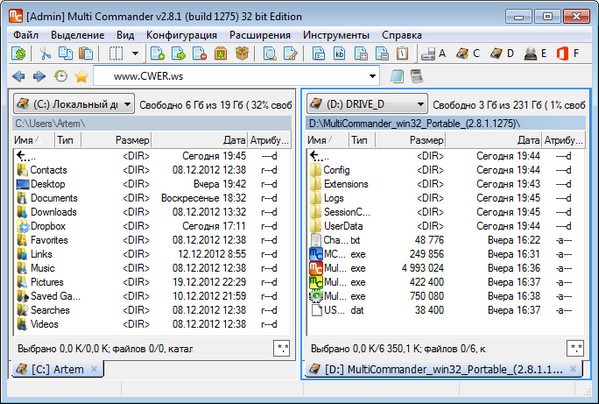Close the [D:] MultiCommander tab
599x404 pixels.
coord(573,369)
